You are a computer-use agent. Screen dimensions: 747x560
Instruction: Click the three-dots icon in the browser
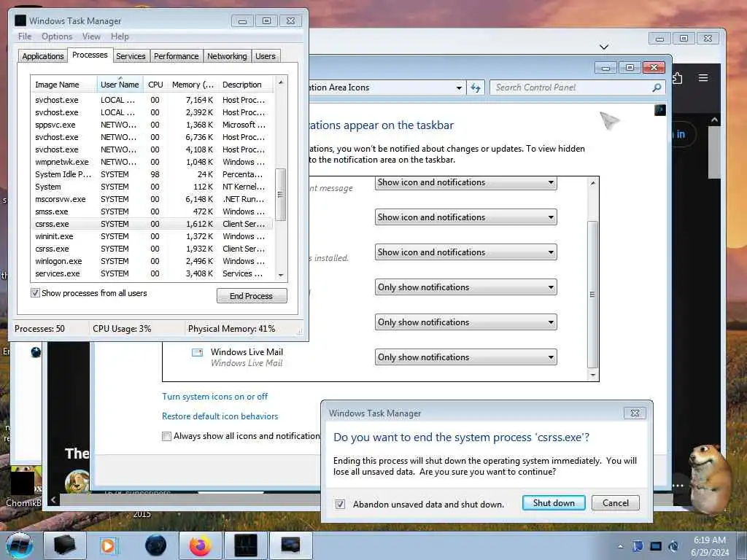678,486
